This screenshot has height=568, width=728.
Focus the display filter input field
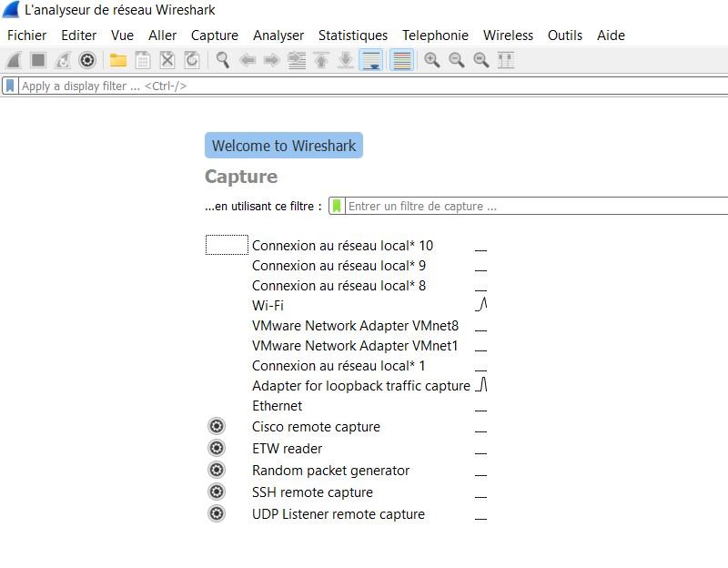tap(373, 86)
